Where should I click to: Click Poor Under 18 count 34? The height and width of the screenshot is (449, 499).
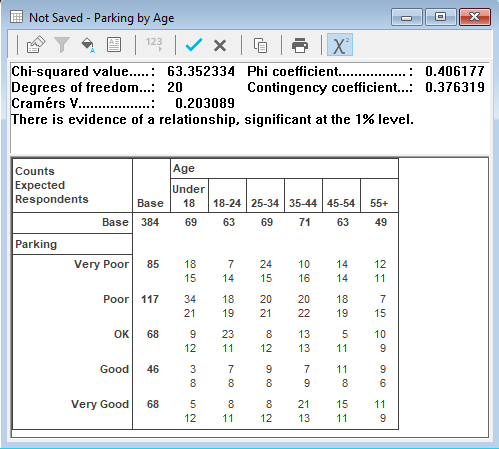click(x=190, y=299)
